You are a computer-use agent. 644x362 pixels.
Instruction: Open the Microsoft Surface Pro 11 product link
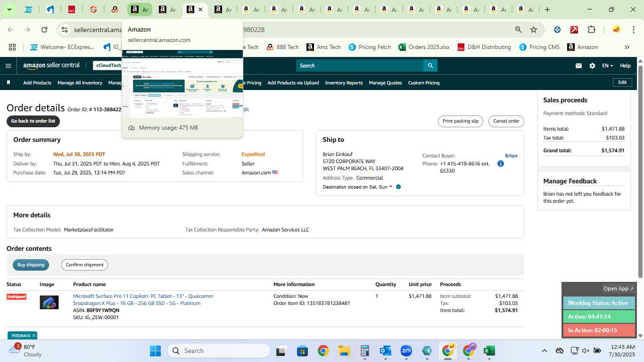pyautogui.click(x=143, y=300)
